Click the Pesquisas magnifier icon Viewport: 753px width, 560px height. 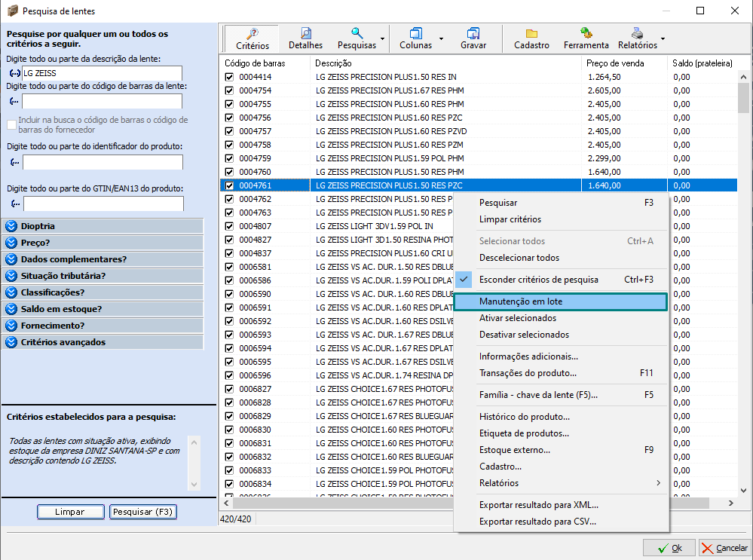357,32
